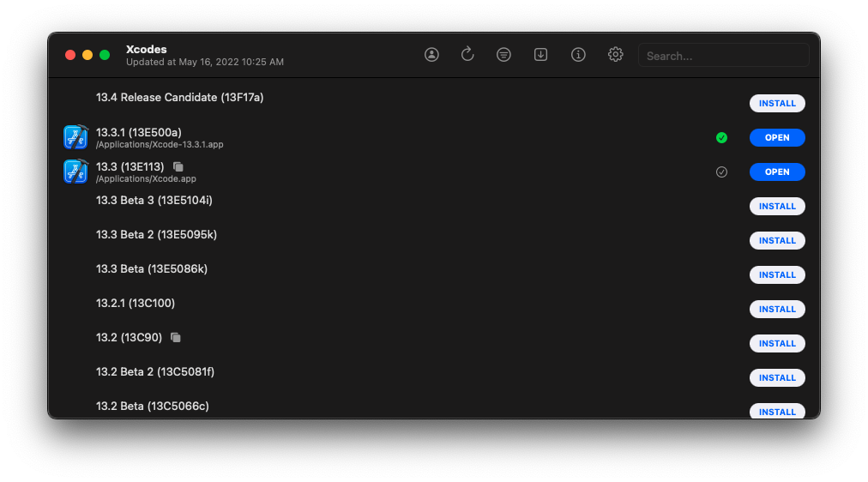Refresh the Xcode versions list
The width and height of the screenshot is (868, 482).
click(x=467, y=54)
